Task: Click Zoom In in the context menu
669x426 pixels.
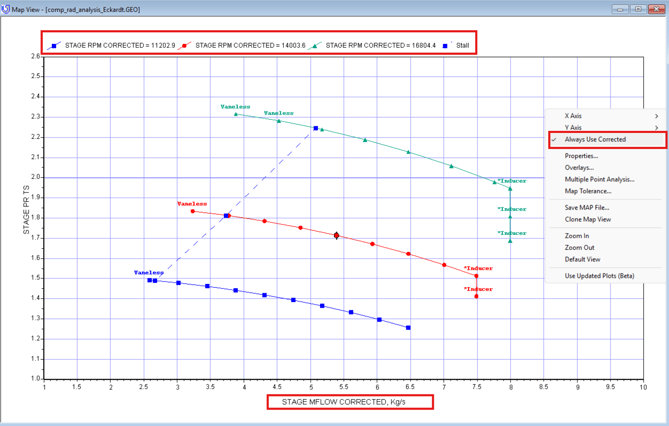Action: pyautogui.click(x=577, y=236)
